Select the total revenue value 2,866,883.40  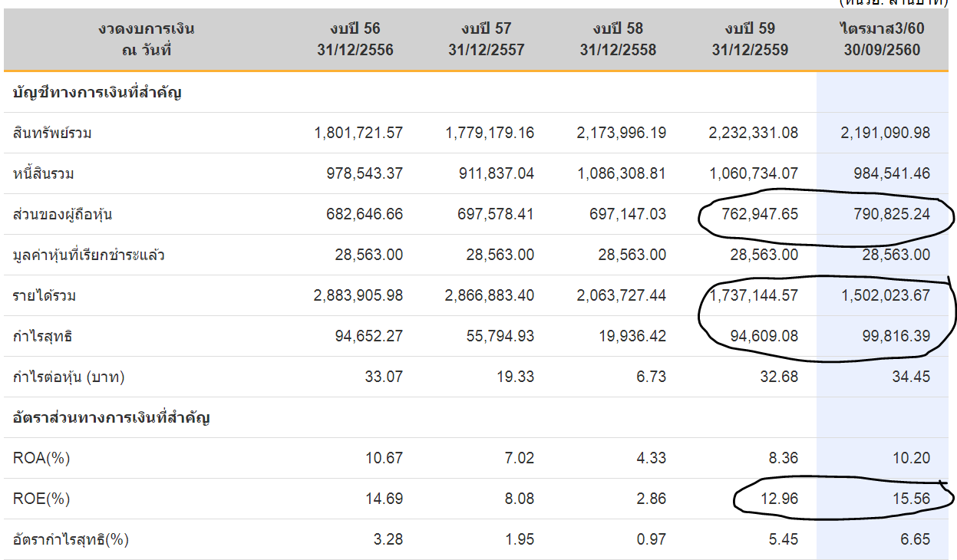click(x=490, y=295)
